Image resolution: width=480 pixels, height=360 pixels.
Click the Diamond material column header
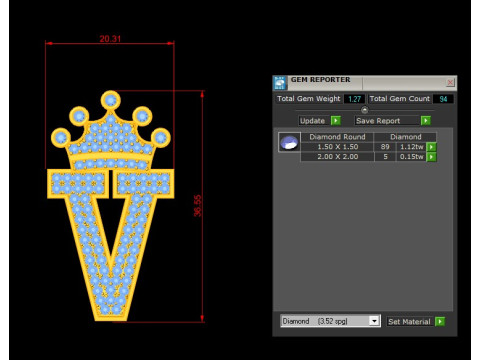(x=405, y=137)
